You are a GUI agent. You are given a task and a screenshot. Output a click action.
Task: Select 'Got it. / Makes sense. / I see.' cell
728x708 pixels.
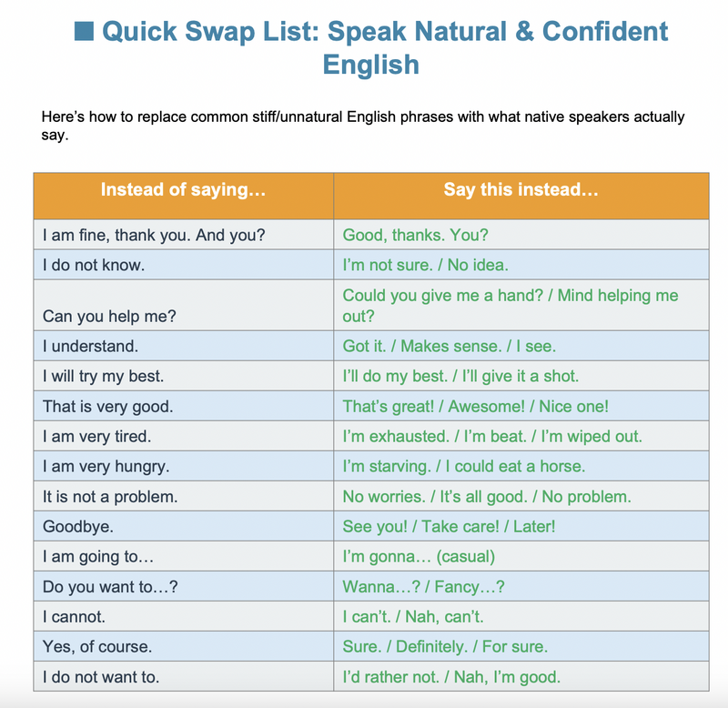click(521, 346)
